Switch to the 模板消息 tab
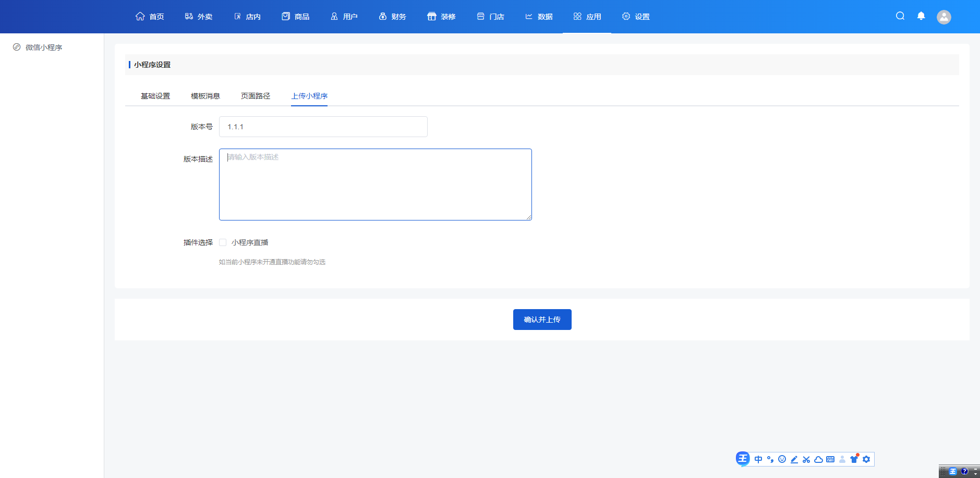The height and width of the screenshot is (478, 980). pos(205,96)
